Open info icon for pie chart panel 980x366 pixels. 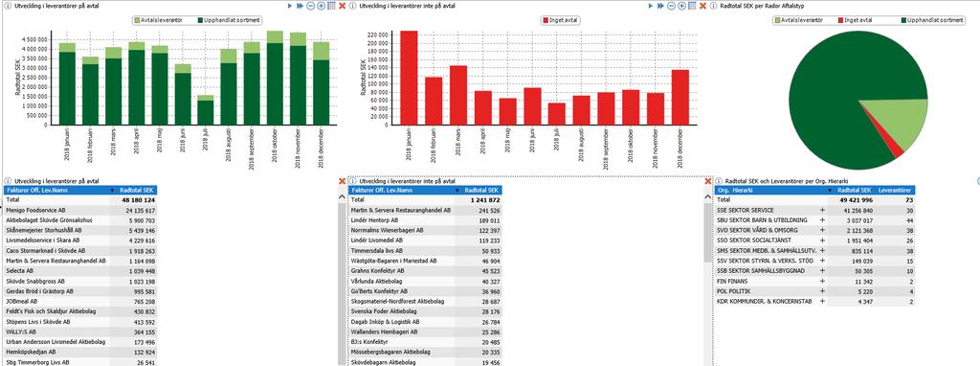pyautogui.click(x=714, y=6)
